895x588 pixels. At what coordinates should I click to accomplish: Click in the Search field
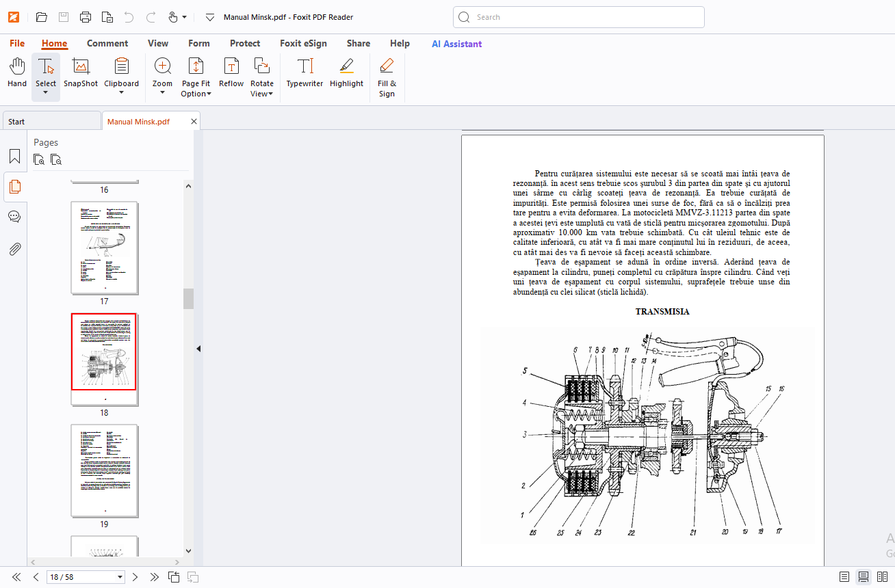tap(579, 17)
